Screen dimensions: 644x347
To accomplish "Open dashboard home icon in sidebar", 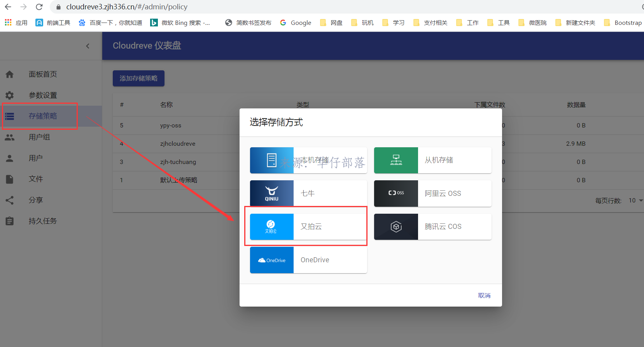I will pyautogui.click(x=10, y=74).
